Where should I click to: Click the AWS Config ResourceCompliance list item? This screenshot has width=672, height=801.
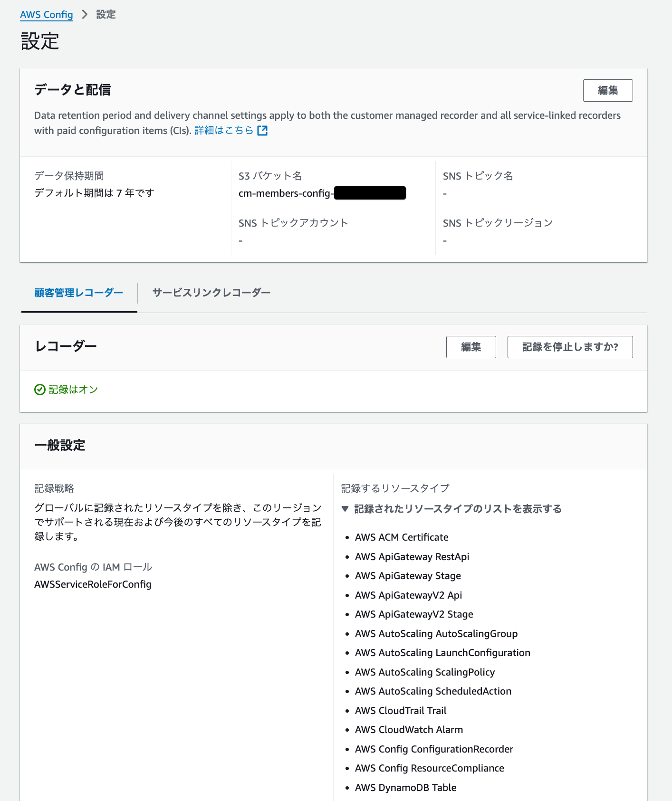pos(429,768)
